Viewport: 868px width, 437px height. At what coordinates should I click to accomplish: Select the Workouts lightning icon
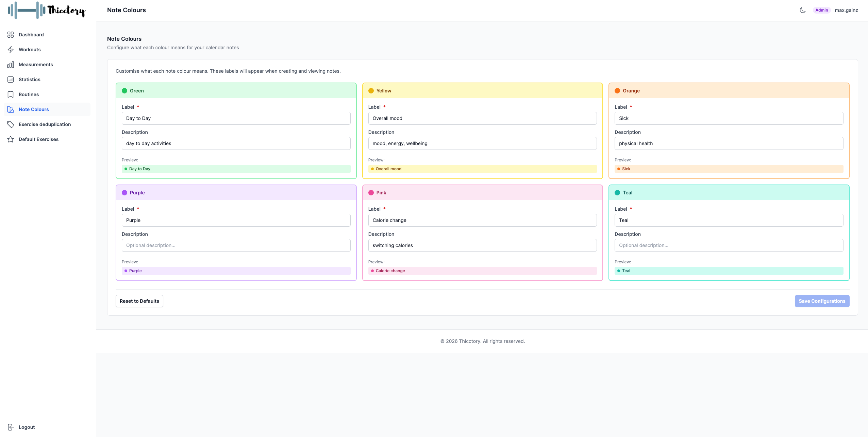point(11,49)
